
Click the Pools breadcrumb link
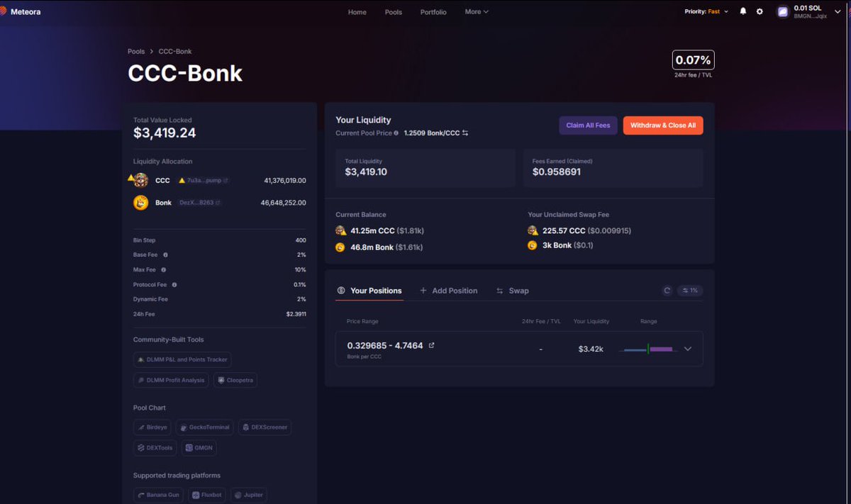[x=136, y=52]
